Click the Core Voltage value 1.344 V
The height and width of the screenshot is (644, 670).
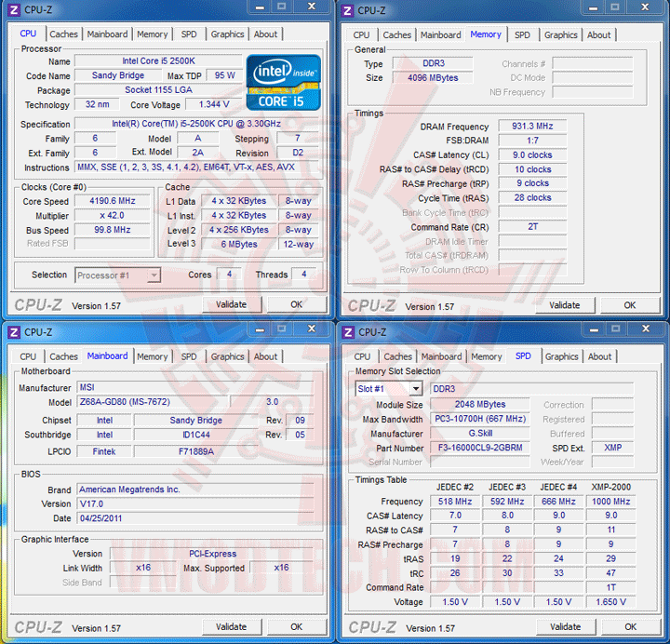[x=214, y=104]
